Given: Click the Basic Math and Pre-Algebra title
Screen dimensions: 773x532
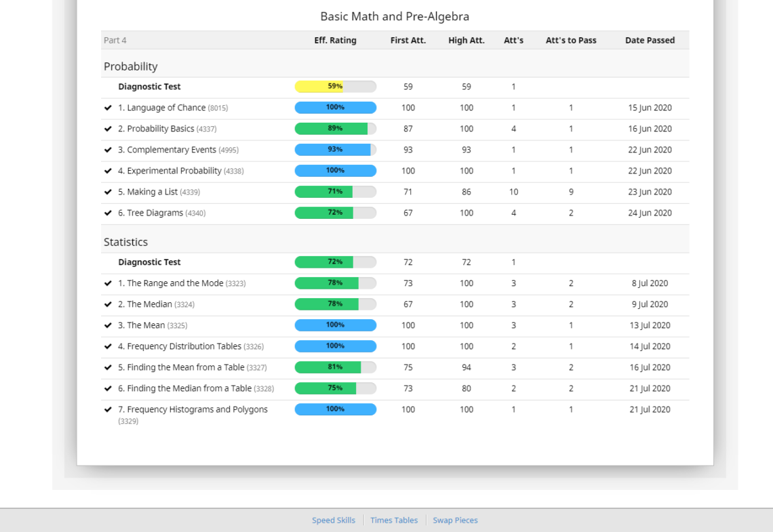Looking at the screenshot, I should pos(395,16).
